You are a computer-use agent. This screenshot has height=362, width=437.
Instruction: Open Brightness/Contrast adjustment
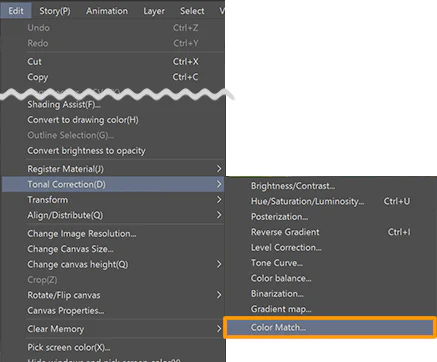point(331,186)
